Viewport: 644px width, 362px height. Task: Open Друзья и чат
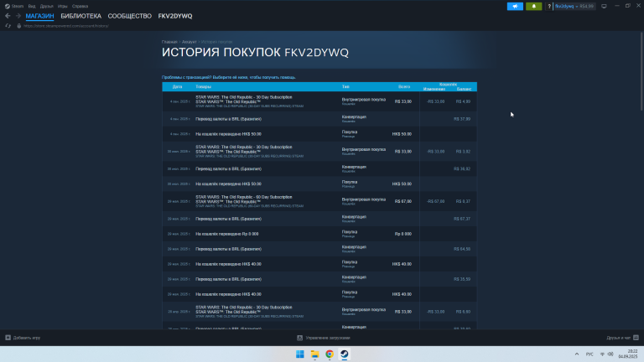tap(619, 338)
